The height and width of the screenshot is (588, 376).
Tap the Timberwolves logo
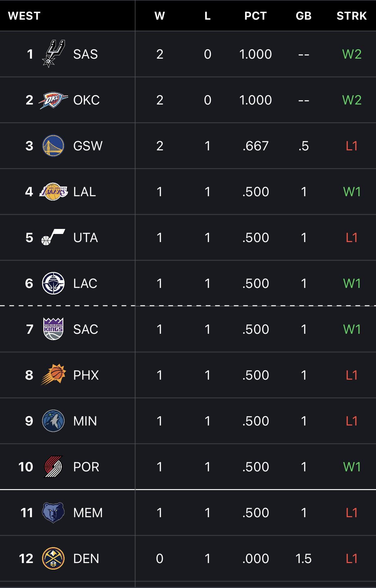click(53, 420)
